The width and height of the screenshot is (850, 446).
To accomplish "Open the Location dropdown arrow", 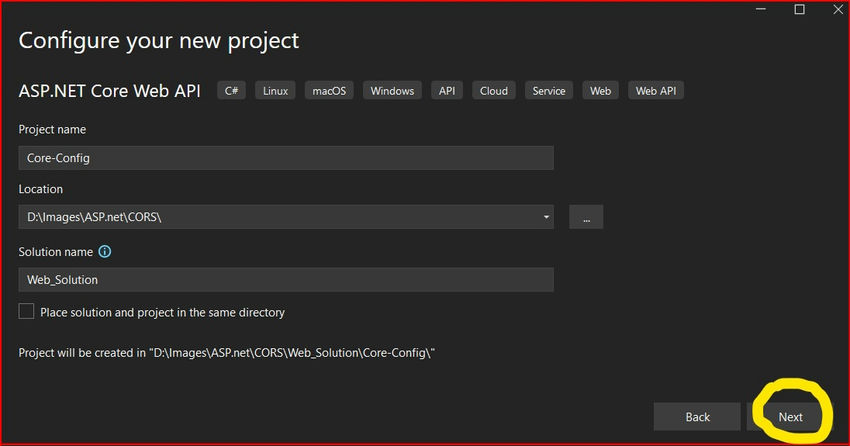I will coord(546,217).
